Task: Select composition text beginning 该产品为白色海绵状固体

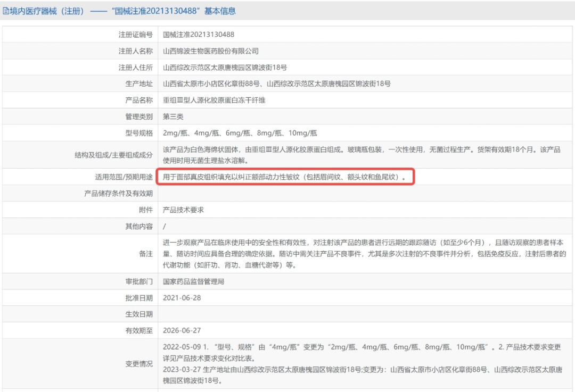Action: point(362,155)
